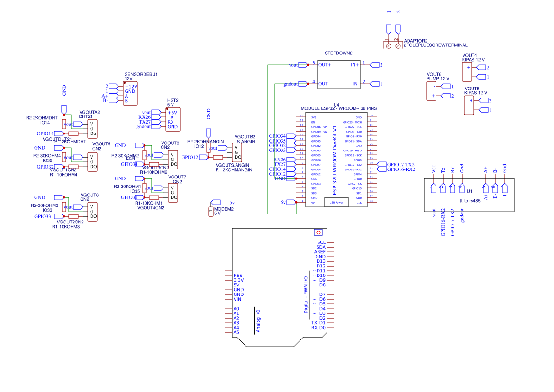
Task: Click the RES pin on Arduino
Action: [x=238, y=276]
